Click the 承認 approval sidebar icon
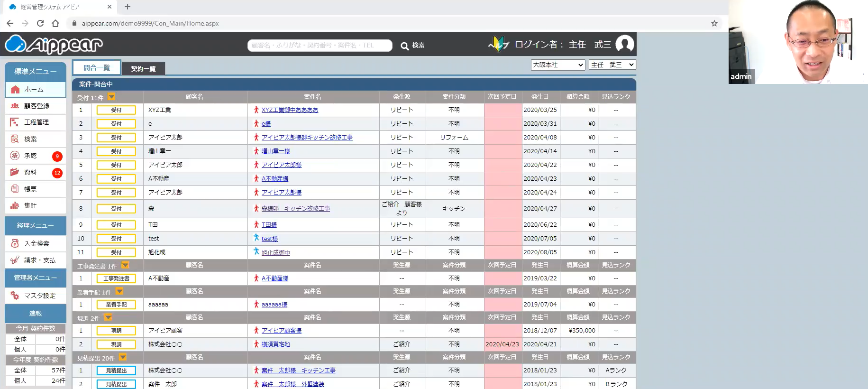 [15, 156]
